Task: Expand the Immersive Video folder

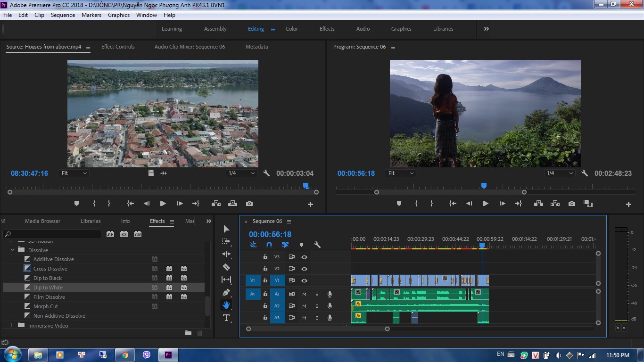Action: (12, 325)
